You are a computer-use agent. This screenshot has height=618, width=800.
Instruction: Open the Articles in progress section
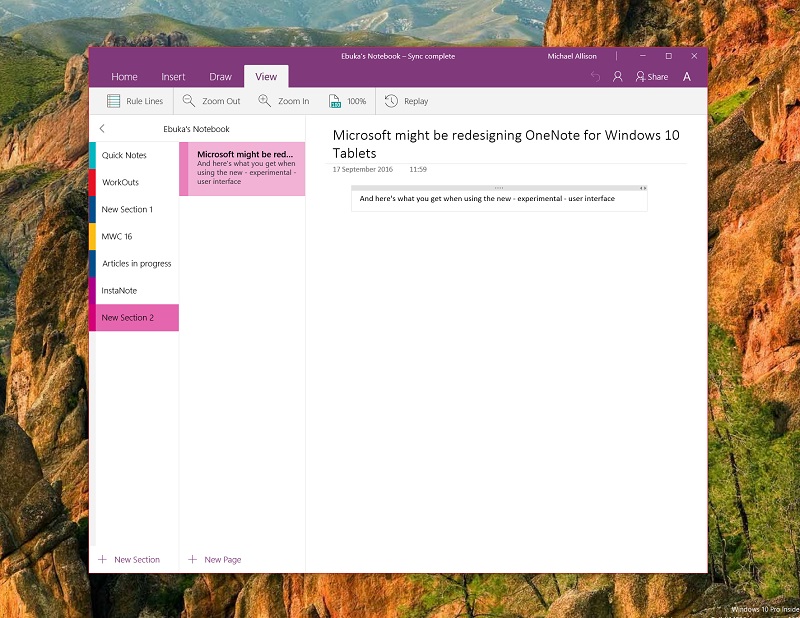pos(134,263)
